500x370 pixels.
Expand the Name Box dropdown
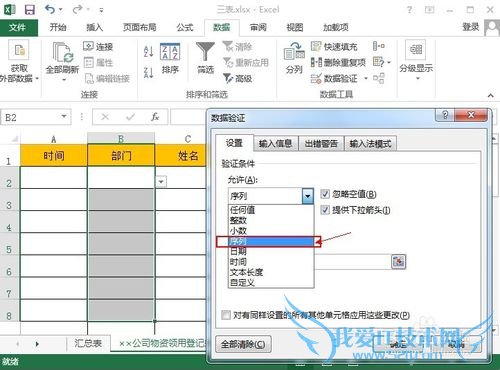click(64, 117)
